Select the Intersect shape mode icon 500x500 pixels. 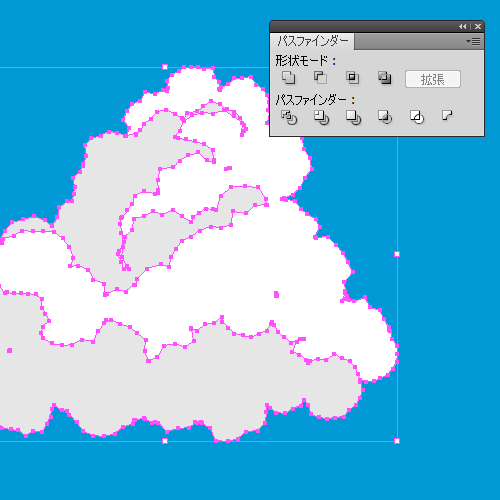pyautogui.click(x=352, y=78)
